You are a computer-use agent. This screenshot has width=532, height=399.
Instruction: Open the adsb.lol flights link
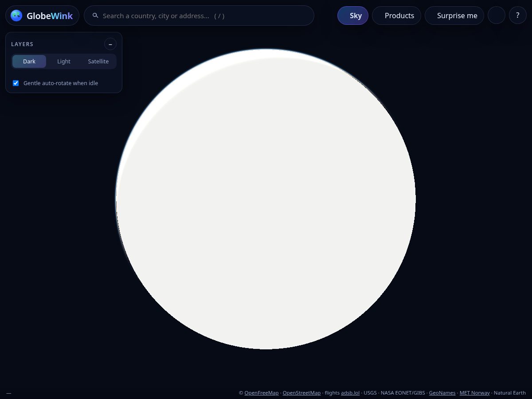click(350, 393)
